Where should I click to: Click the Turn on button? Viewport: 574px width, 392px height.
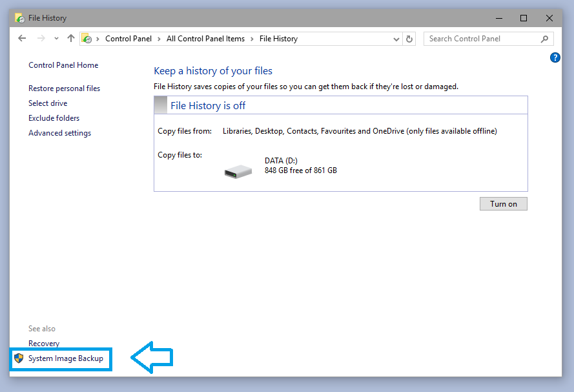(504, 204)
